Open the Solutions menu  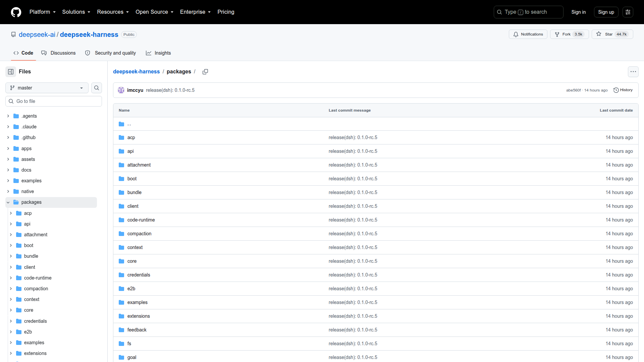click(76, 12)
